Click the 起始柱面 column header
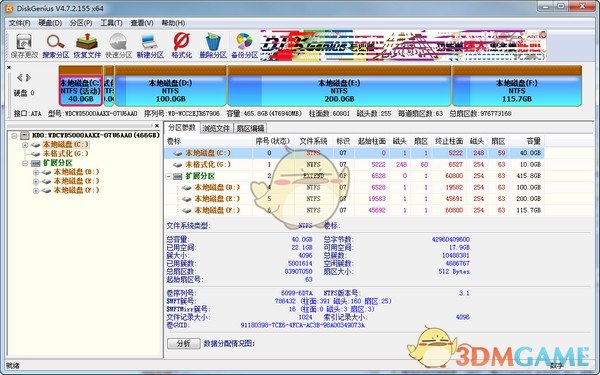600x375 pixels. tap(372, 141)
